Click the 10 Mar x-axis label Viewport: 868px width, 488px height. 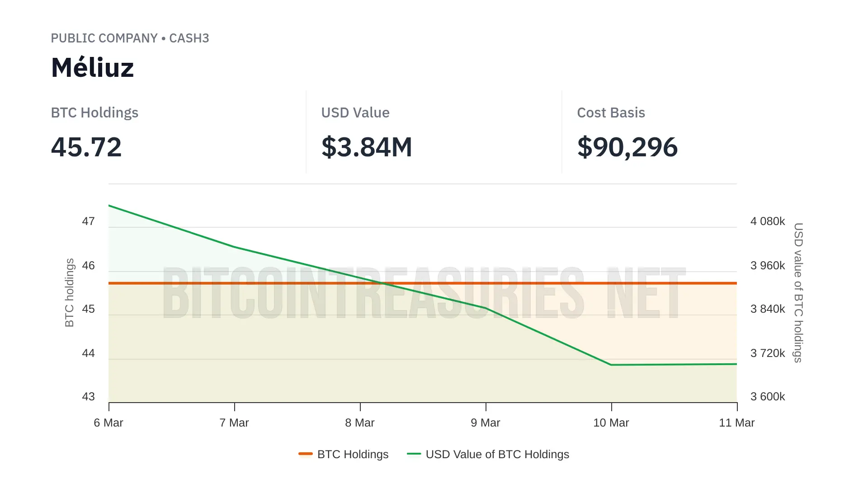coord(611,423)
